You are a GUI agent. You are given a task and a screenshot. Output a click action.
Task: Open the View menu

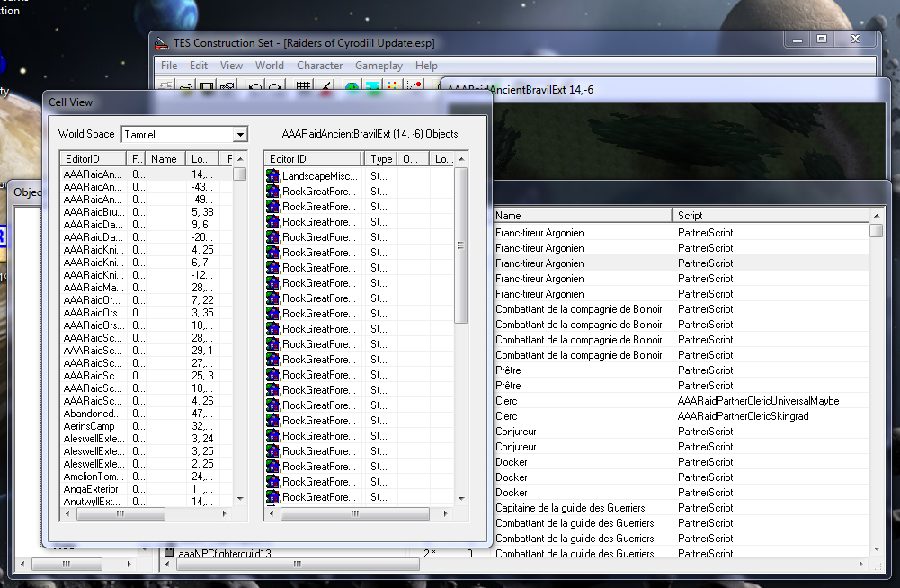[231, 66]
